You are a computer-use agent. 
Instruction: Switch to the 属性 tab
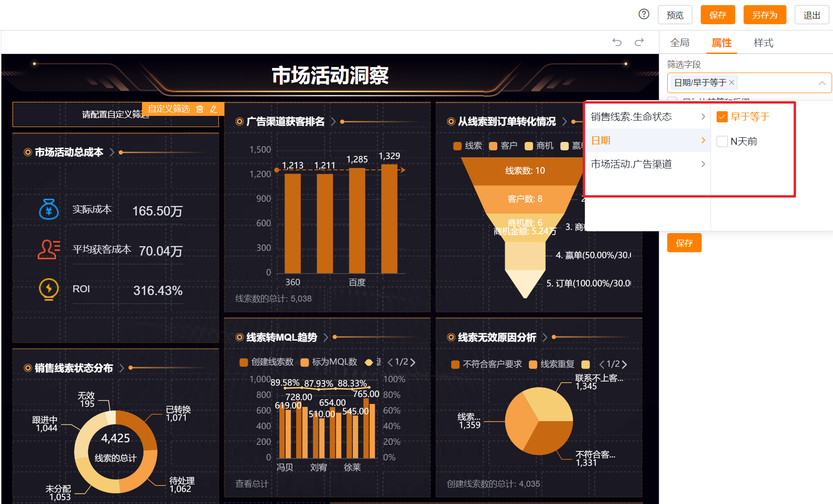(x=721, y=43)
